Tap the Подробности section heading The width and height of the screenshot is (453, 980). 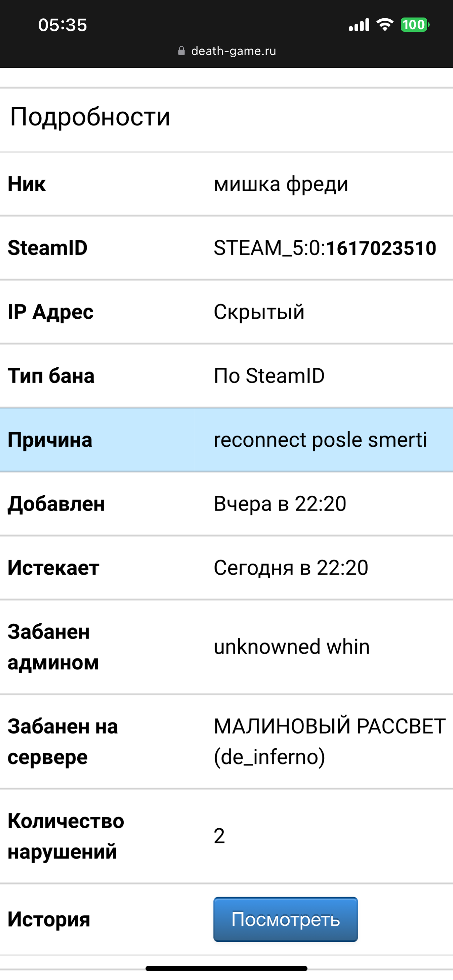90,116
